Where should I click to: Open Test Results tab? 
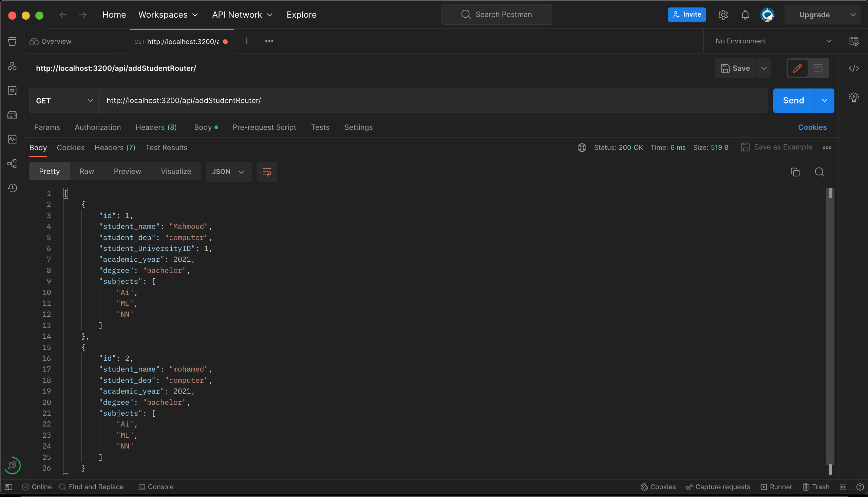pyautogui.click(x=166, y=148)
